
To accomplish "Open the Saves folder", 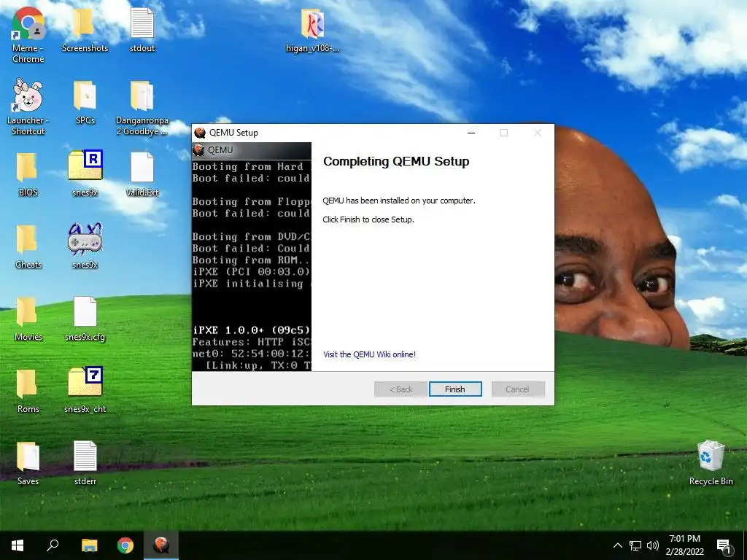I will (x=28, y=463).
